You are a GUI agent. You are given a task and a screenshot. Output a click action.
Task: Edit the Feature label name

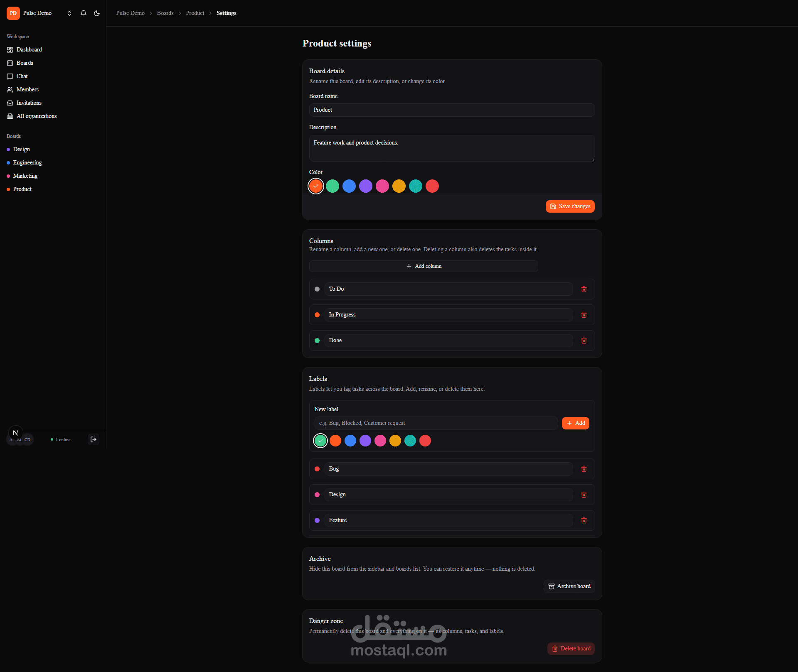click(x=448, y=520)
